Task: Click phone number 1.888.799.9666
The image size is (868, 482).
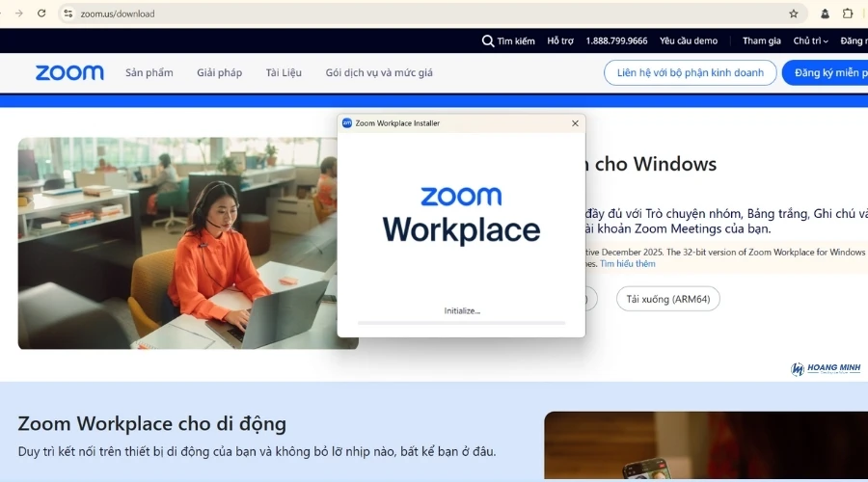Action: tap(616, 40)
